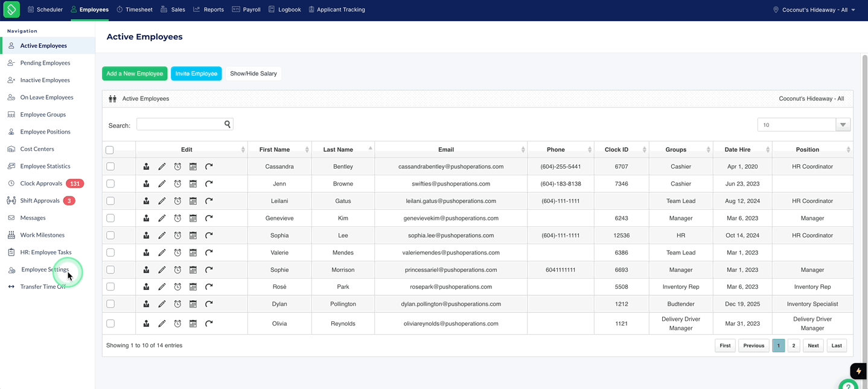Tick the select-all checkbox in table header
The height and width of the screenshot is (389, 868).
pos(110,150)
